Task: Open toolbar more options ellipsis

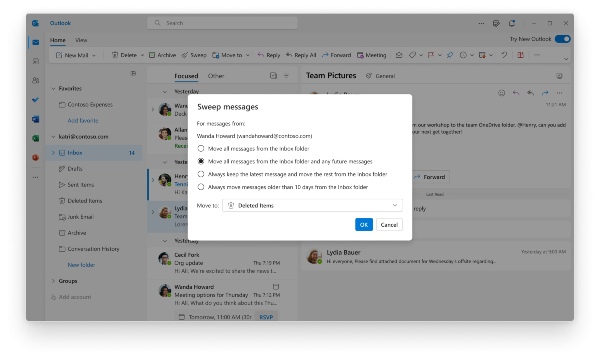Action: tap(537, 55)
